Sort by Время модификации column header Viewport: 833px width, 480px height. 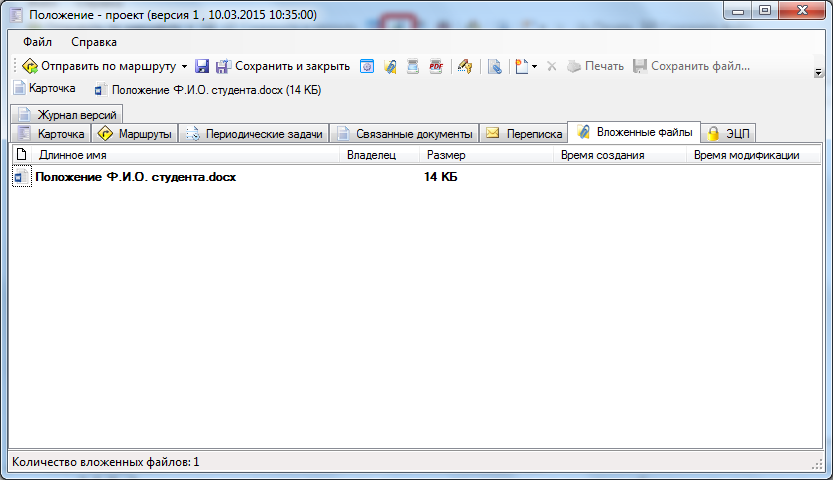point(753,155)
